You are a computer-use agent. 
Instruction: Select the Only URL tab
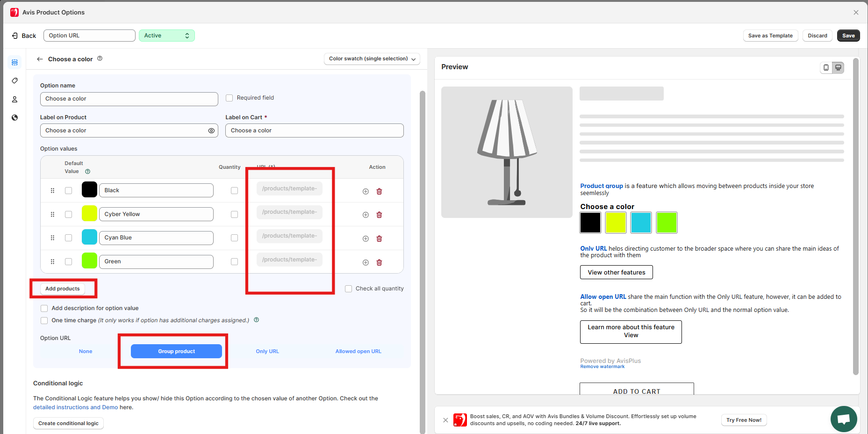(267, 351)
